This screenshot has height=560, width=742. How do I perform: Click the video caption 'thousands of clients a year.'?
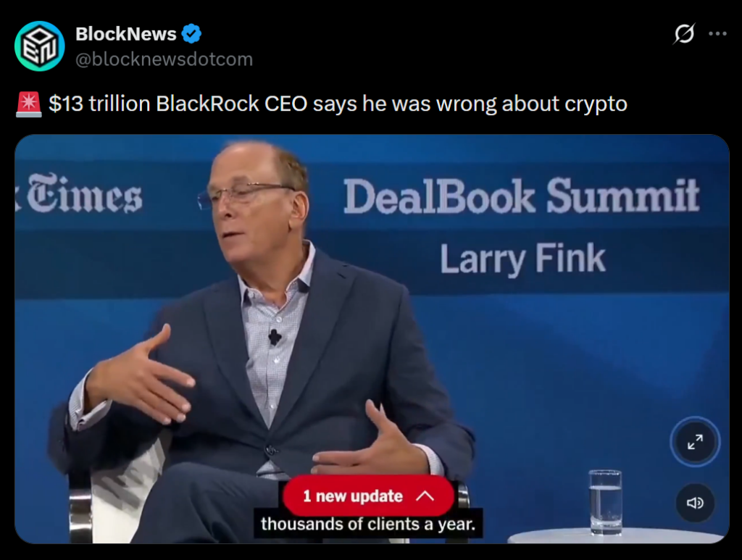[x=367, y=524]
